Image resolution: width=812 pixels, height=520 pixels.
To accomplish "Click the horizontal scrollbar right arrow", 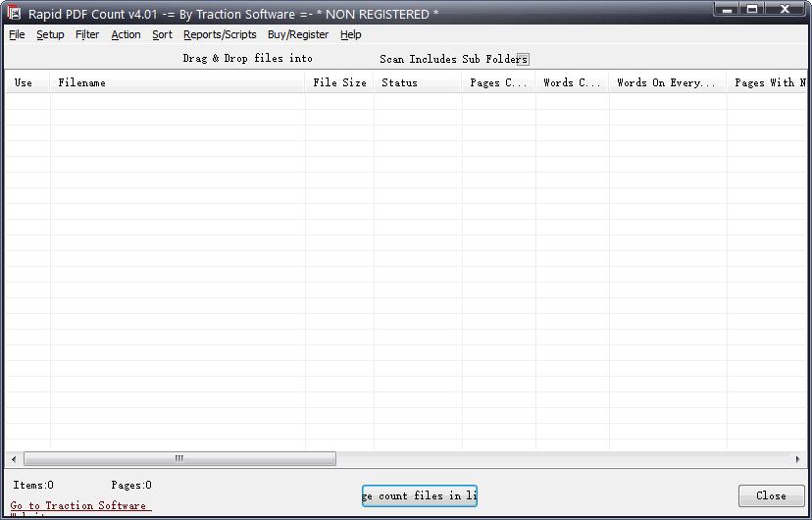I will point(797,459).
